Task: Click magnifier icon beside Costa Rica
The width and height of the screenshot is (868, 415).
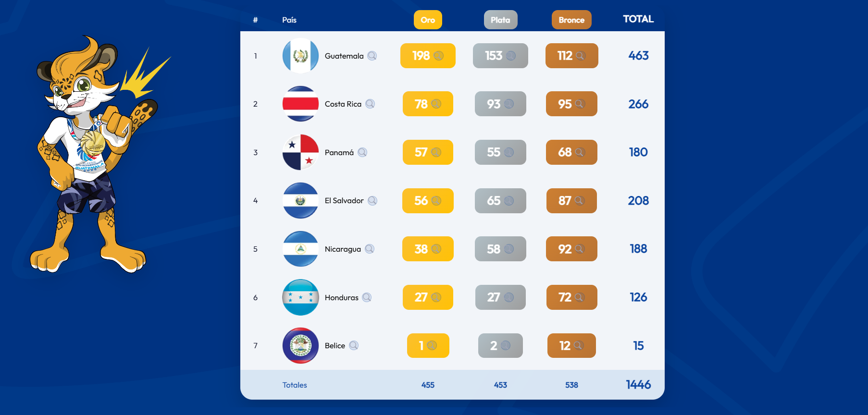Action: pyautogui.click(x=370, y=104)
